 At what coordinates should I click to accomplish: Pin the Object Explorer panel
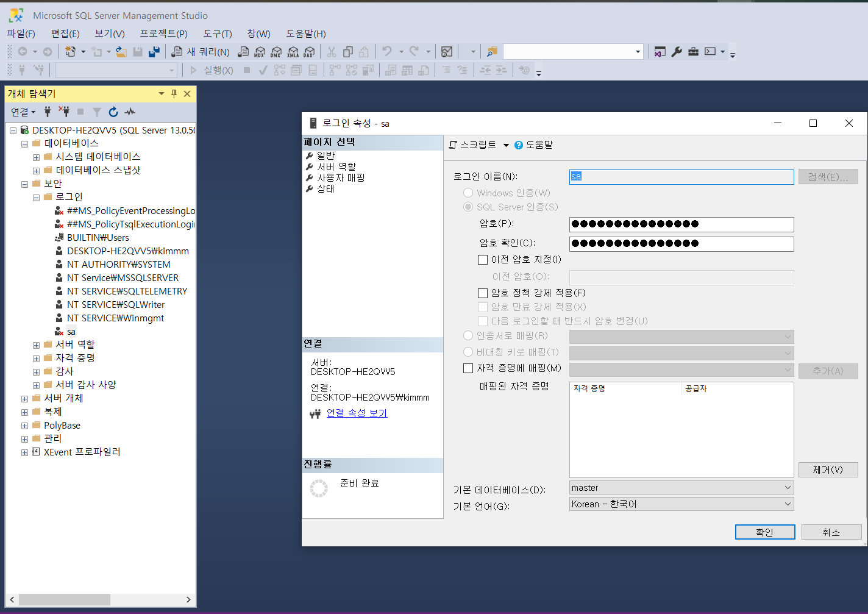(x=174, y=93)
